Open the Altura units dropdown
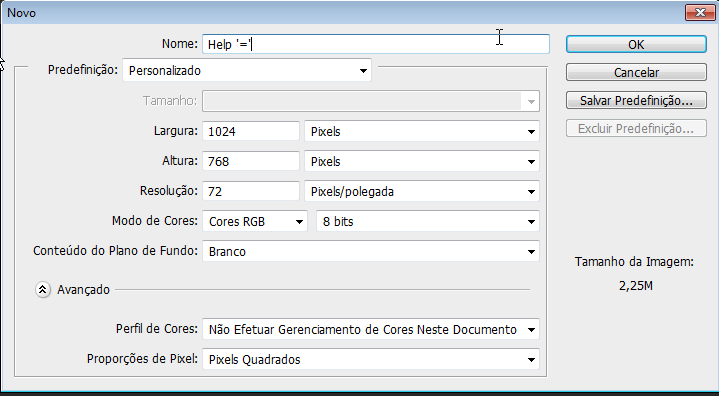This screenshot has width=719, height=396. 422,161
